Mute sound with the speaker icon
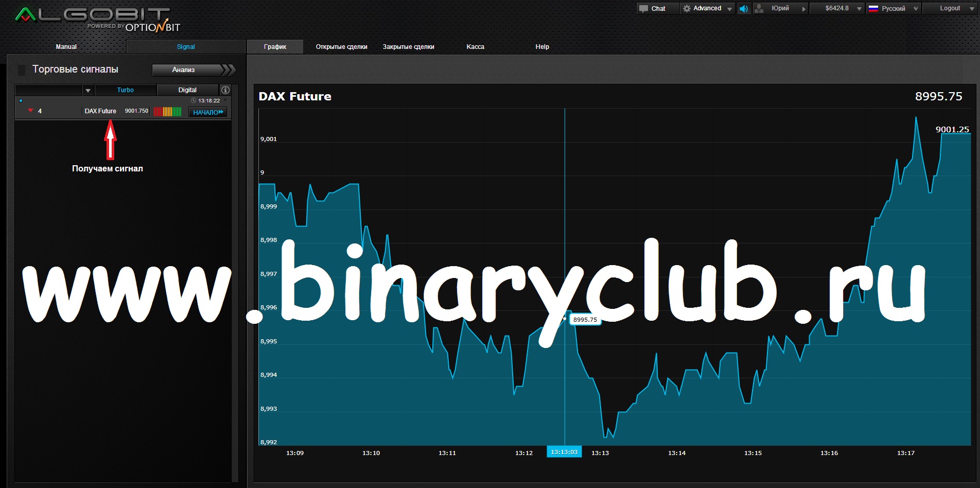The width and height of the screenshot is (980, 488). (744, 9)
